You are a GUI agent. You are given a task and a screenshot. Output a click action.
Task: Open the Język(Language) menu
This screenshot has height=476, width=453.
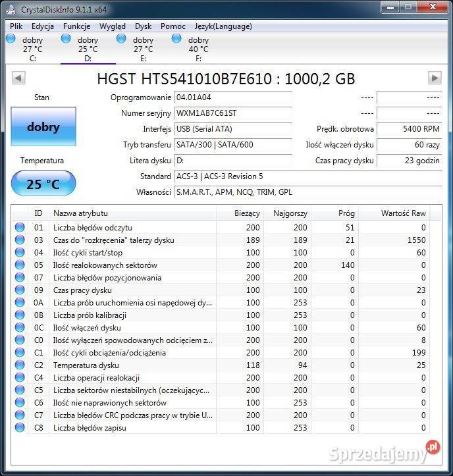(223, 26)
